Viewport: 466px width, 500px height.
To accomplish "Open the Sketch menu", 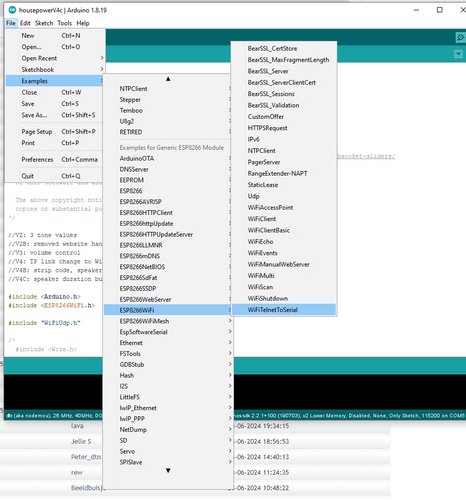I will tap(44, 23).
